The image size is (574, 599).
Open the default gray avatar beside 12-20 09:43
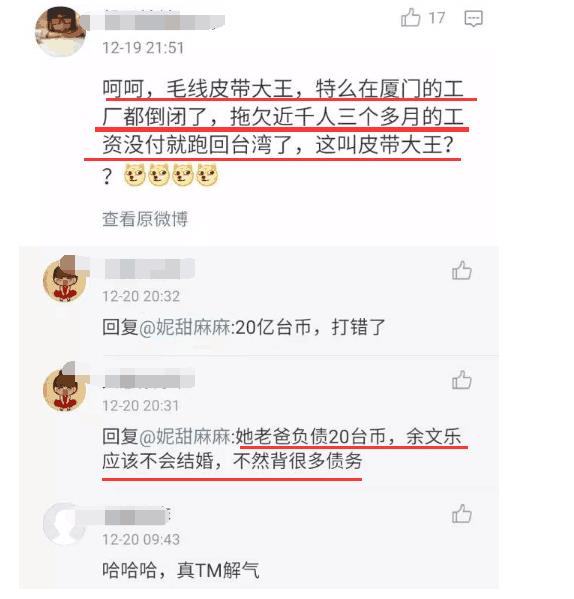(63, 523)
